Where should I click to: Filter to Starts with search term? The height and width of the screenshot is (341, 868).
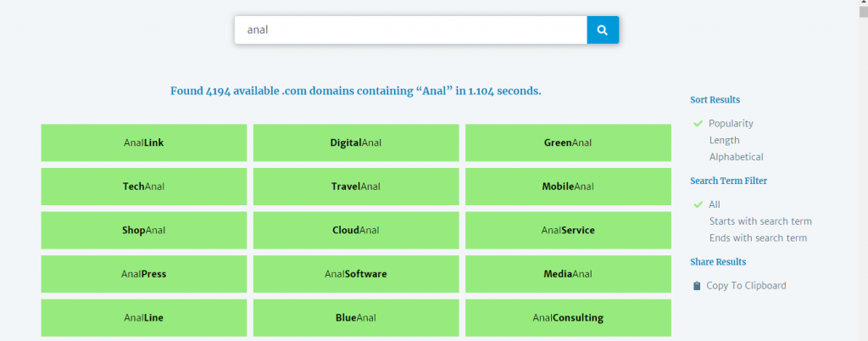759,221
